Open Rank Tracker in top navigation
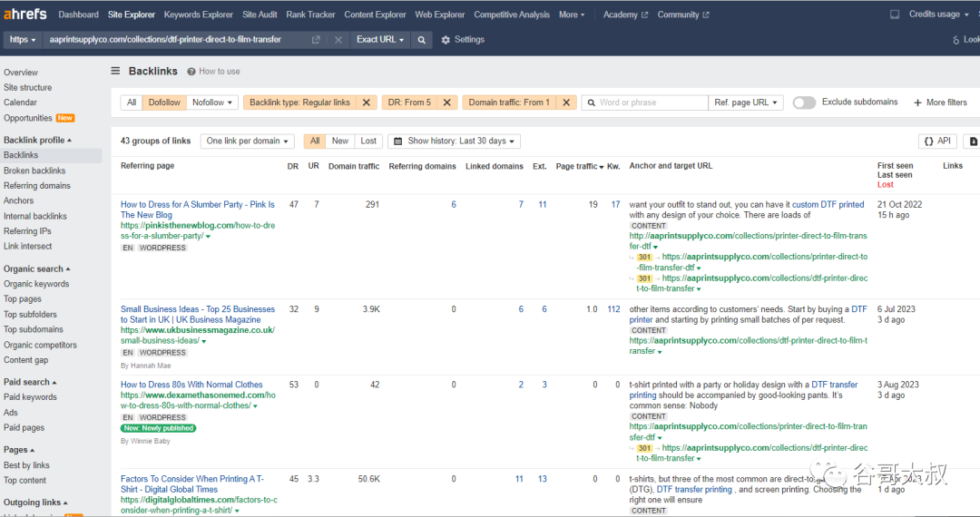980x517 pixels. 310,15
